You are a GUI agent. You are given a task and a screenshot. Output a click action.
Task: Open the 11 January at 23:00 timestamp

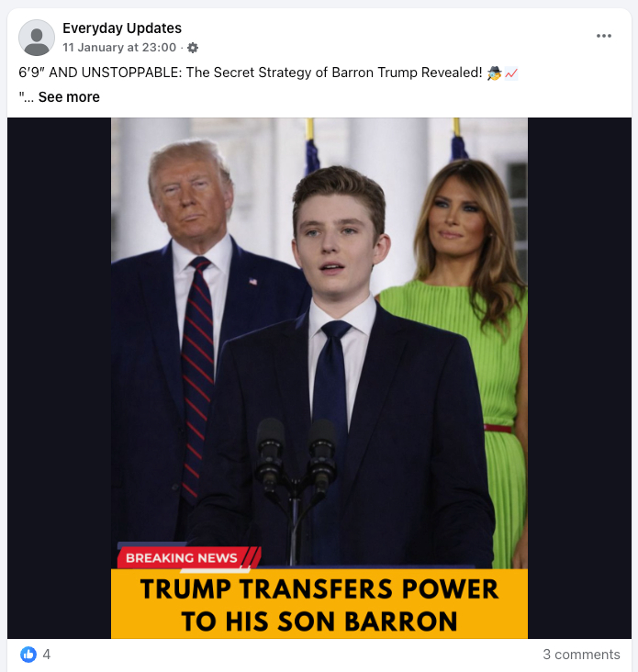click(x=119, y=48)
